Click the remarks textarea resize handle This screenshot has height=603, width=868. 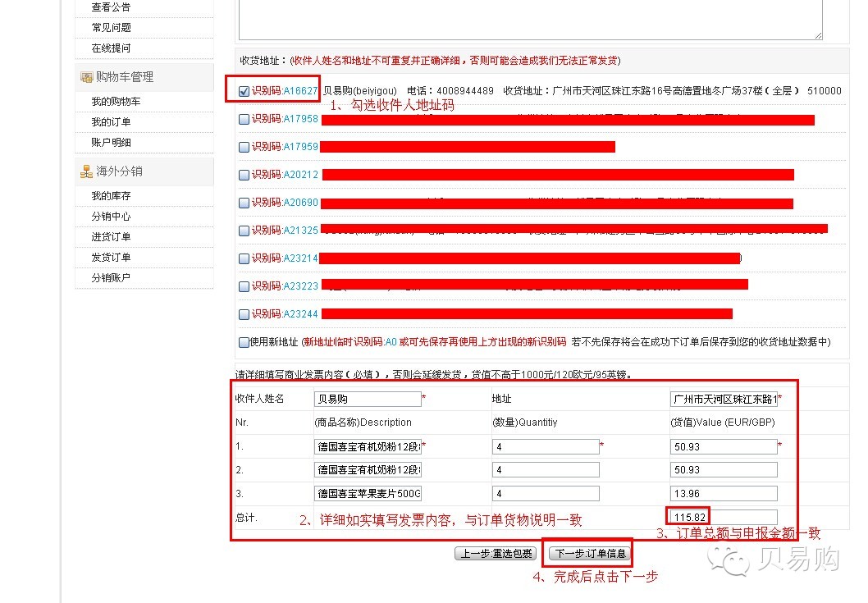click(818, 35)
